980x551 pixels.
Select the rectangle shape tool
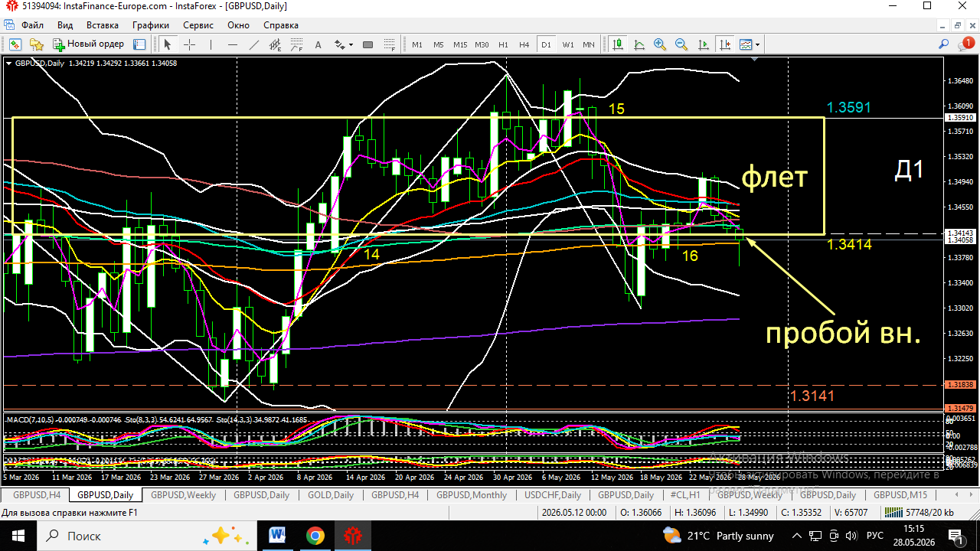(367, 44)
